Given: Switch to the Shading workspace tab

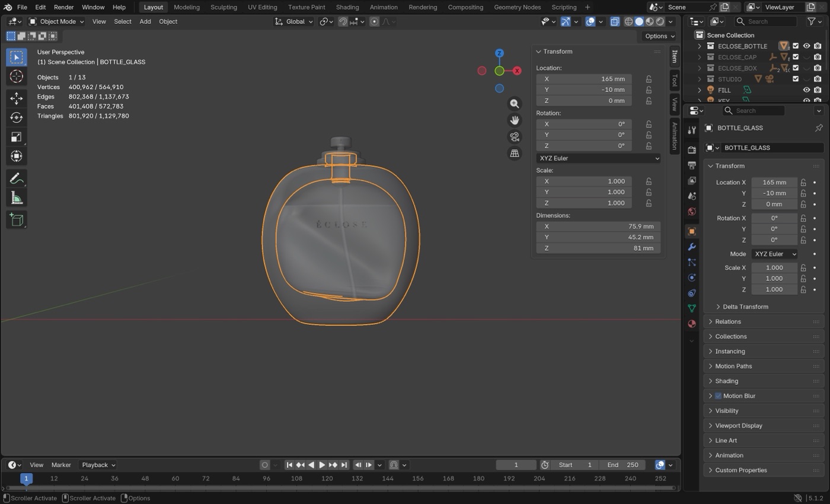Looking at the screenshot, I should pos(347,7).
